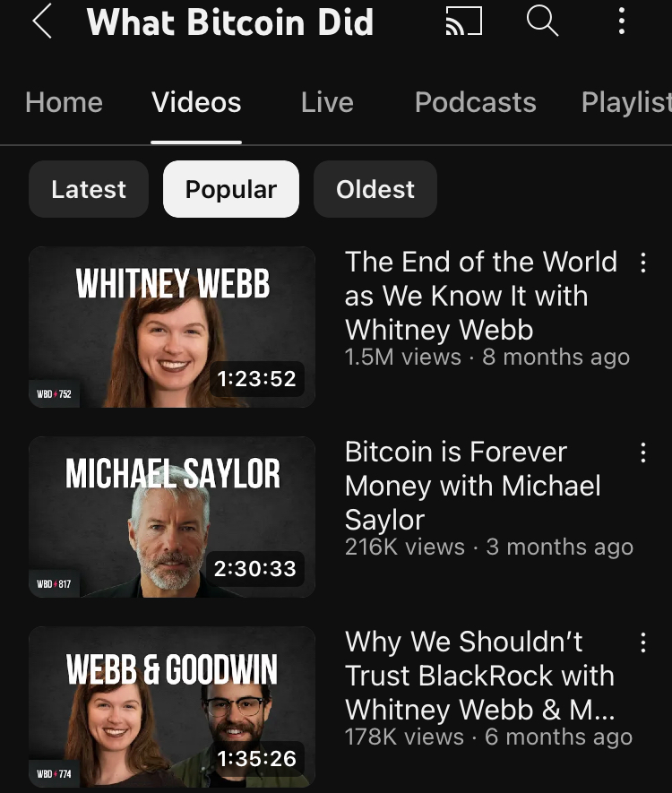Select the Popular filter chip
The image size is (672, 793).
click(230, 189)
